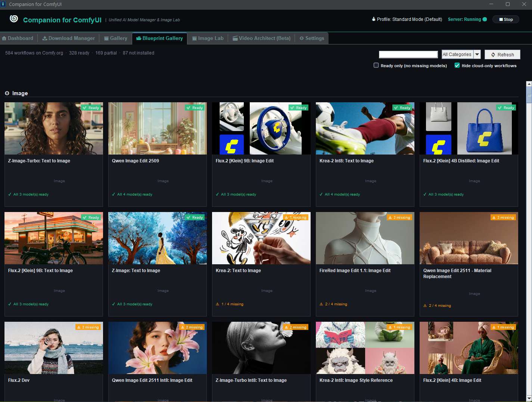This screenshot has height=402, width=532.
Task: Click the Krea-2 Int8: Image Style Reference title
Action: (x=356, y=380)
